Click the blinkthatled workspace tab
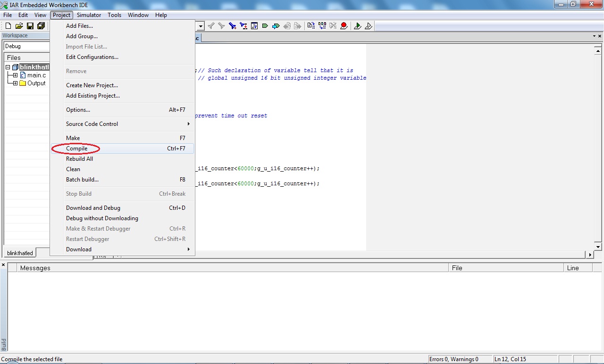Image resolution: width=604 pixels, height=364 pixels. (20, 253)
